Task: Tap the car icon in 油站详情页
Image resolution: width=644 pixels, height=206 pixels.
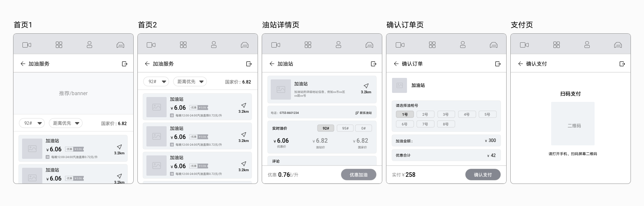Action: click(x=369, y=45)
